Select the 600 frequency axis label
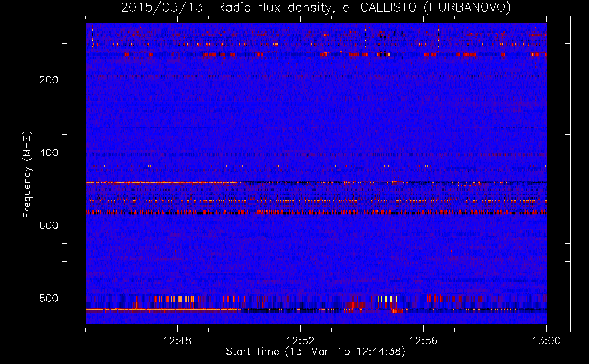589x364 pixels. click(49, 225)
